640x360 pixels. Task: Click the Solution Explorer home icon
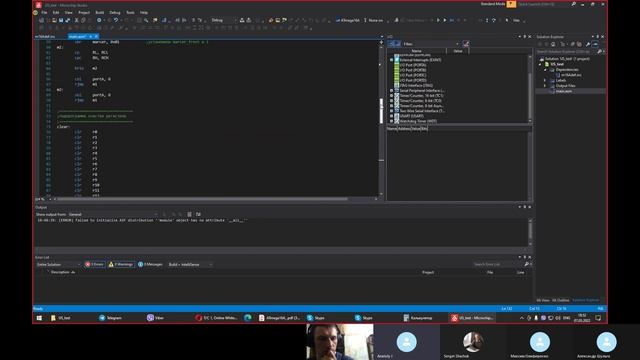coord(553,44)
